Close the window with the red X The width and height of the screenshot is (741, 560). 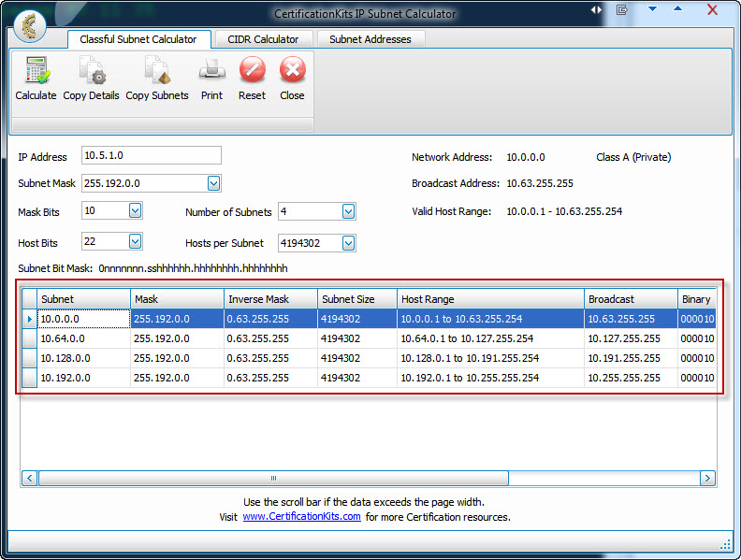712,9
